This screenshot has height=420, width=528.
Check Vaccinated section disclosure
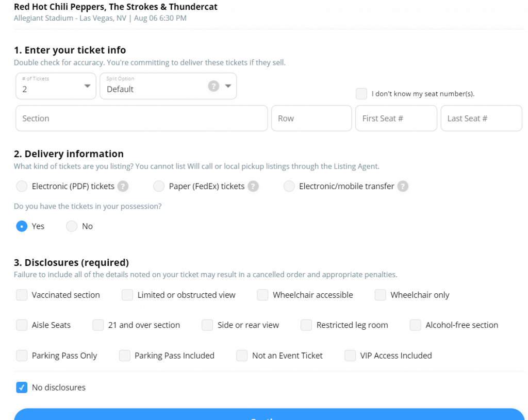pos(22,295)
